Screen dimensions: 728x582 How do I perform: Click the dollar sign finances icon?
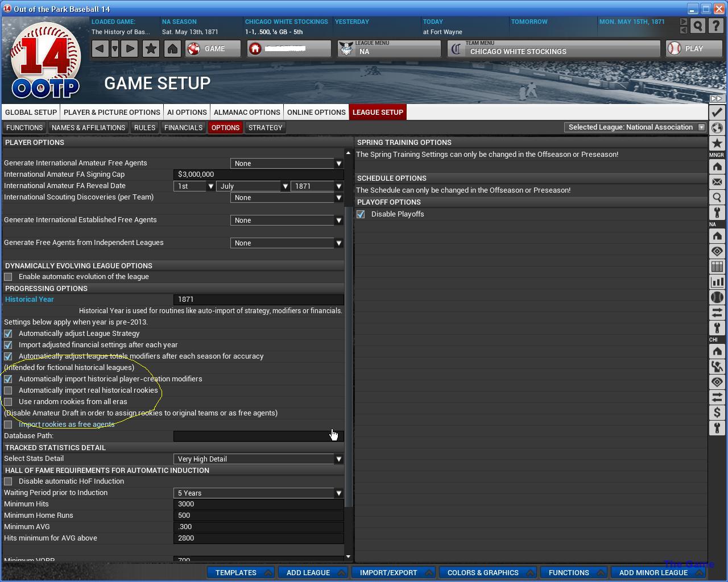pos(717,413)
